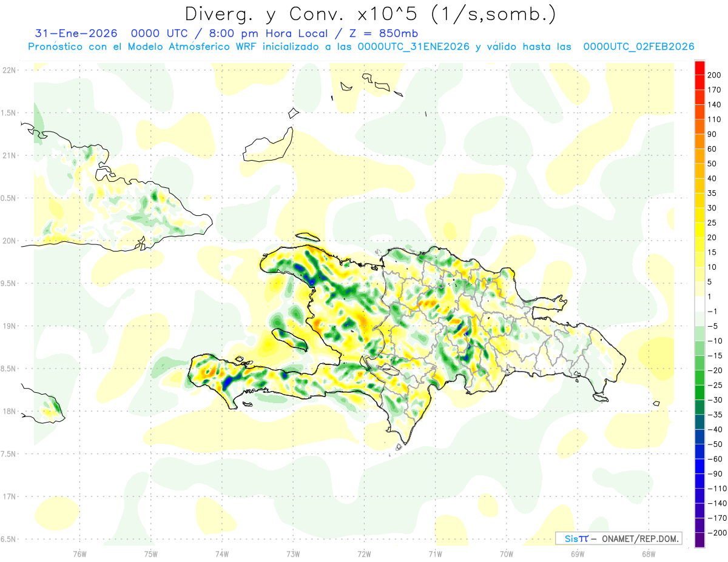Click the '-200' color scale label

click(717, 533)
